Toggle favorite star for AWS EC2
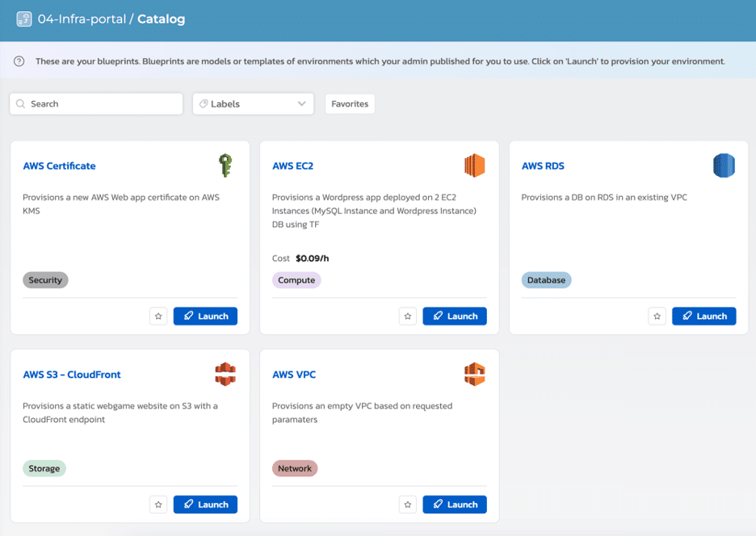The width and height of the screenshot is (756, 536). (x=408, y=316)
